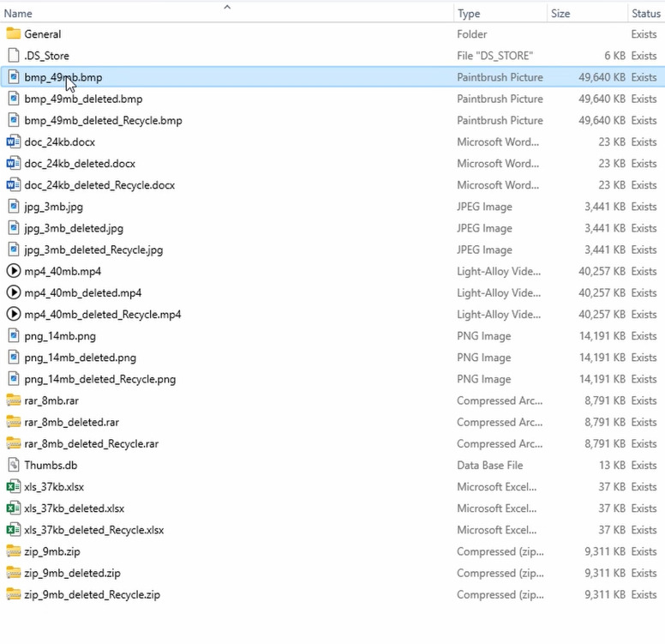The height and width of the screenshot is (644, 665).
Task: Click the jpg_3mb.jpg image icon
Action: pos(14,207)
